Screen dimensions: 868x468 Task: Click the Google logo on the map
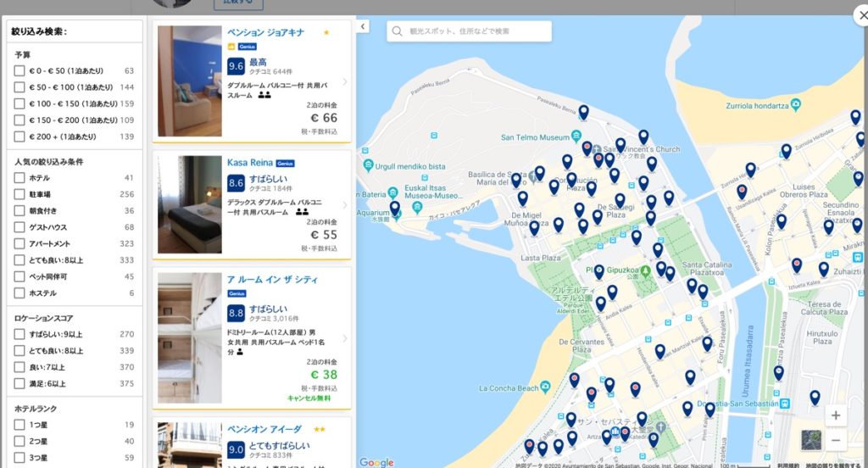[x=376, y=462]
